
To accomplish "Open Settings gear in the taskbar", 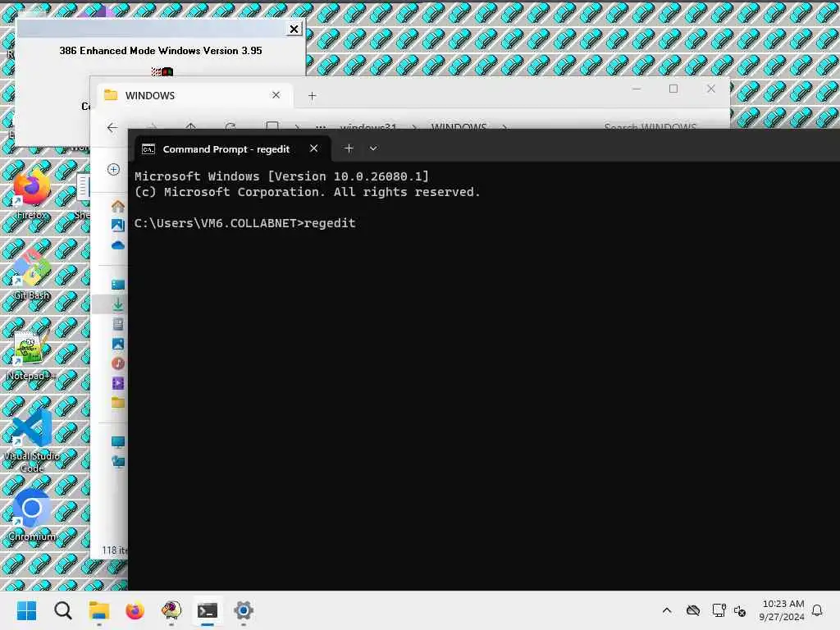I will (x=243, y=610).
